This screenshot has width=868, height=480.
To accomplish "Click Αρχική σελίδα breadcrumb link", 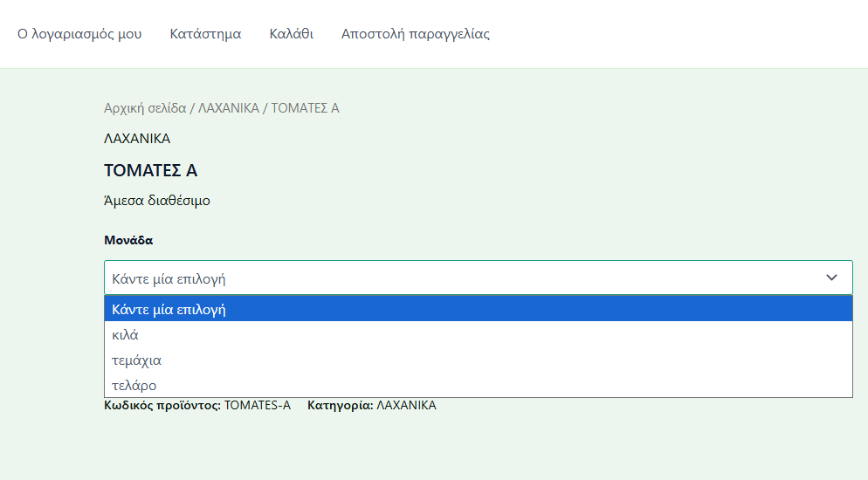I will pos(145,108).
